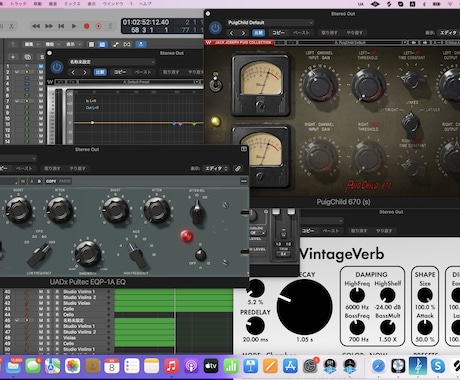Click the Left Threshold knob on PuigChild
Image resolution: width=460 pixels, height=380 pixels.
tap(368, 84)
